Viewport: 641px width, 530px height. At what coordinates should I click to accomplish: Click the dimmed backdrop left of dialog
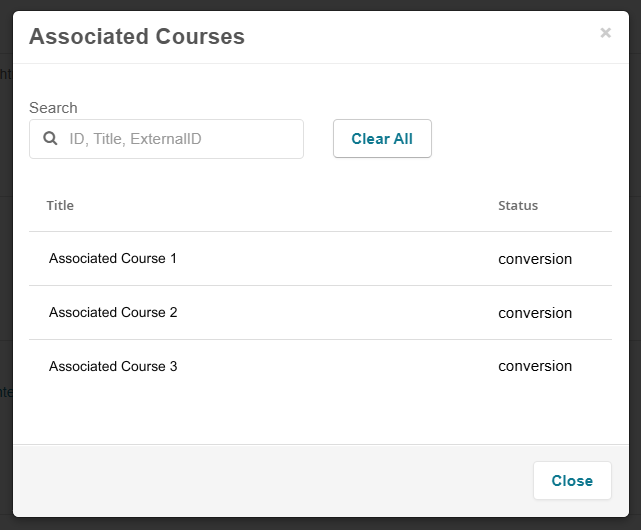coord(6,266)
